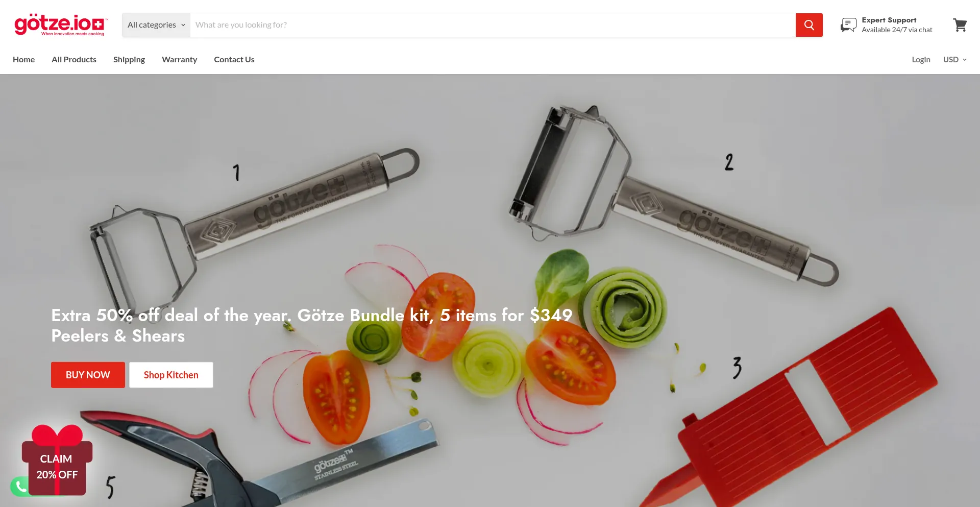Click the götze.io logo
The image size is (980, 507).
pyautogui.click(x=61, y=25)
